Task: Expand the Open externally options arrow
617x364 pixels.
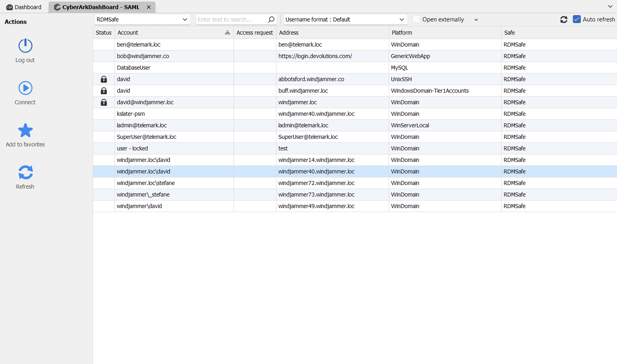Action: [476, 19]
